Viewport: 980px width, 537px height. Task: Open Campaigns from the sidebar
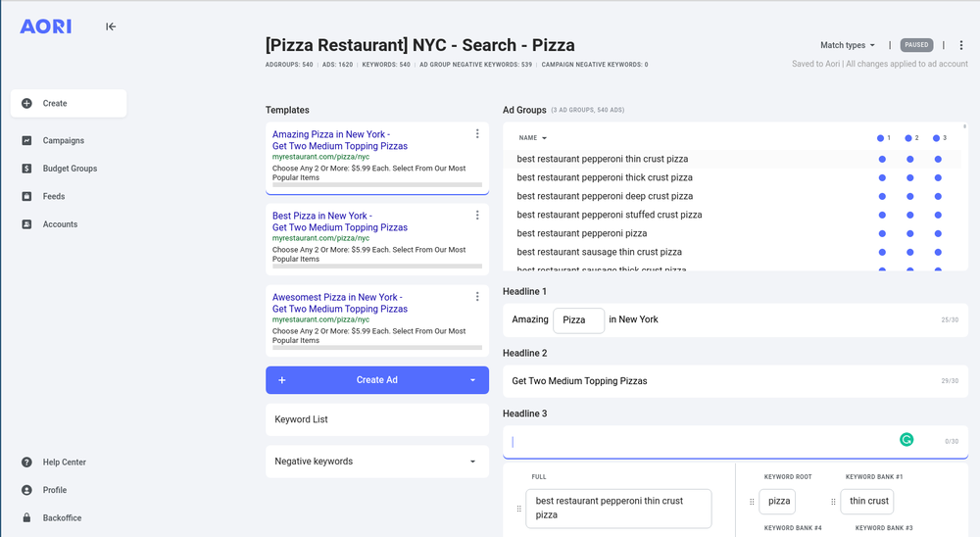pyautogui.click(x=63, y=141)
